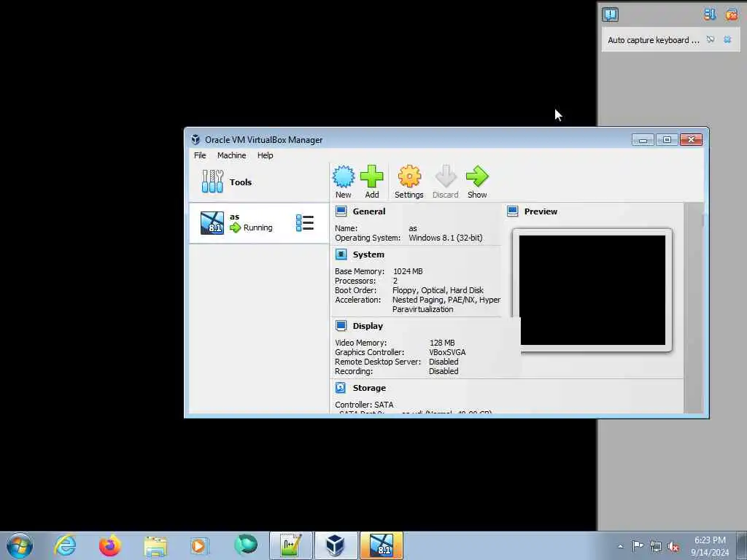Click the unlink icon in keyboard notification
747x560 pixels.
coord(711,39)
